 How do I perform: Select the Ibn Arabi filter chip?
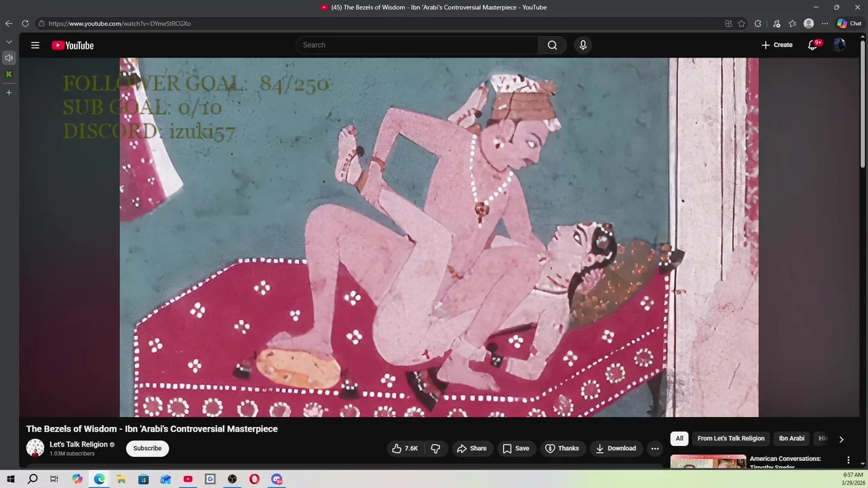pyautogui.click(x=791, y=439)
